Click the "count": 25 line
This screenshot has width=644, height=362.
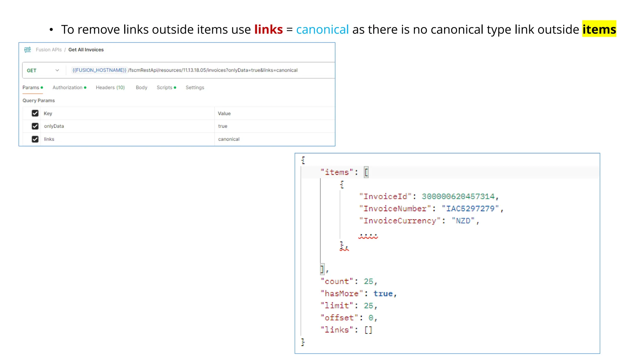[x=348, y=281]
